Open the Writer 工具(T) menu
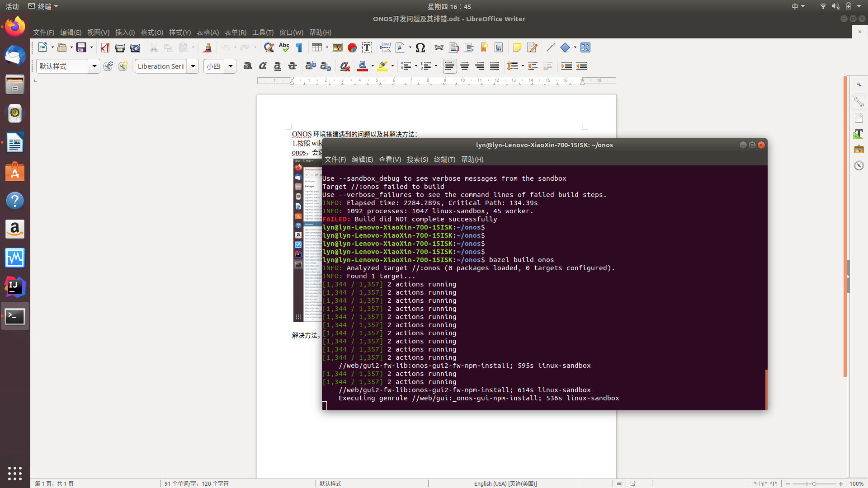The height and width of the screenshot is (488, 868). (263, 32)
